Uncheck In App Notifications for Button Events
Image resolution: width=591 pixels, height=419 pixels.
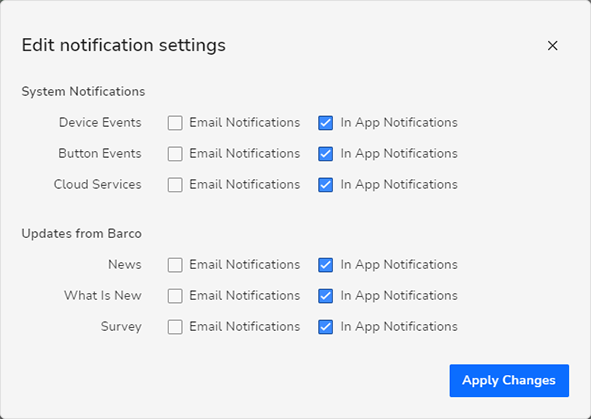click(325, 154)
